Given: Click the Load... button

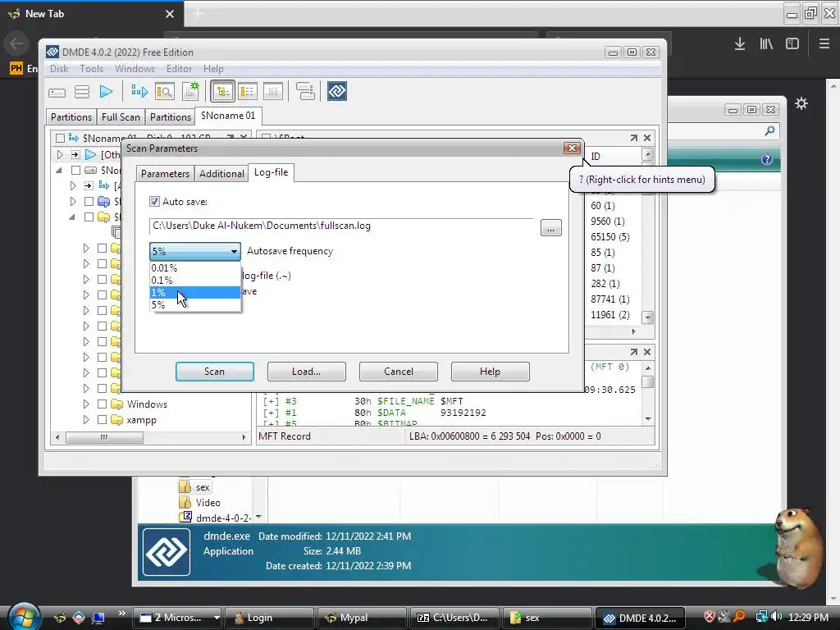Looking at the screenshot, I should coord(307,372).
